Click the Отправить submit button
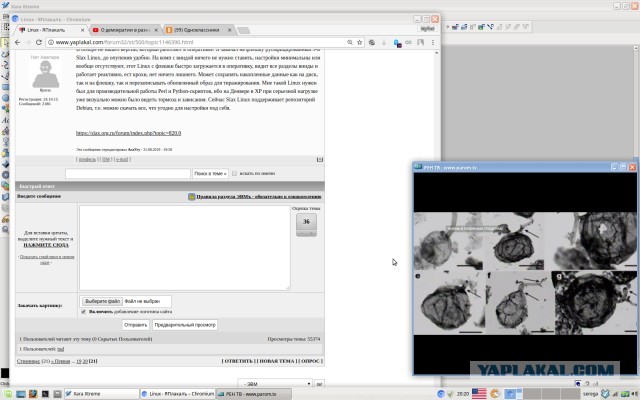This screenshot has height=400, width=640. point(136,325)
